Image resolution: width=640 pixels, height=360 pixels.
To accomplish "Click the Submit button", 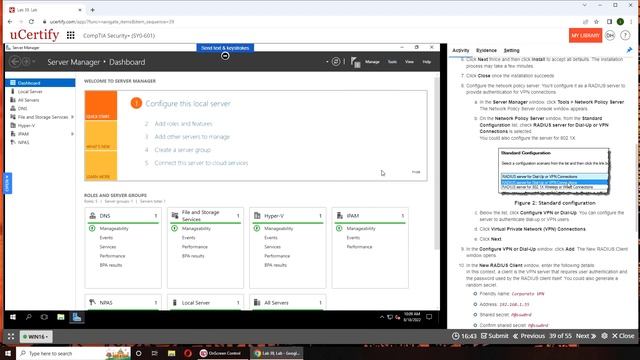I will tap(494, 336).
